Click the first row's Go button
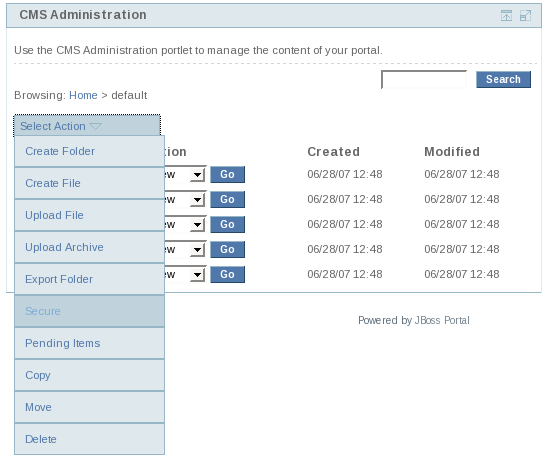 (227, 175)
